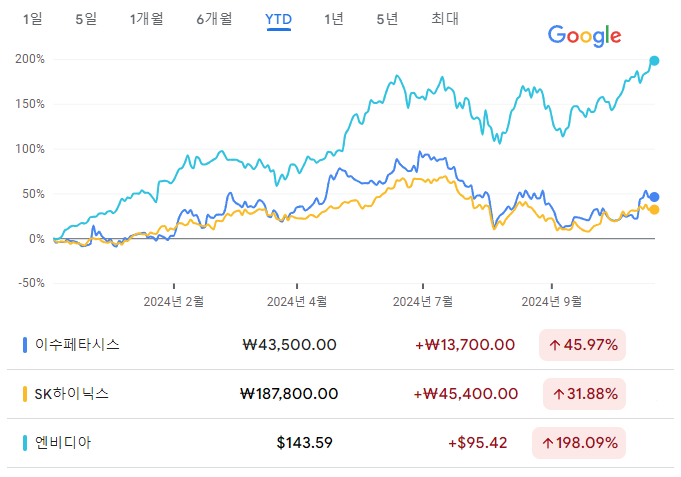Click the 이수페타시스 blue end dot
Screen dimensions: 681x477
click(x=654, y=197)
